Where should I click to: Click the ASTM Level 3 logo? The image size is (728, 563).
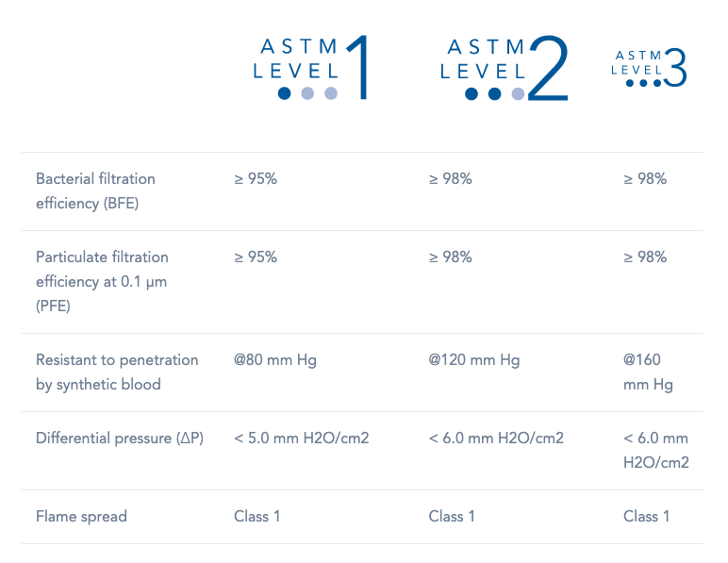point(649,68)
